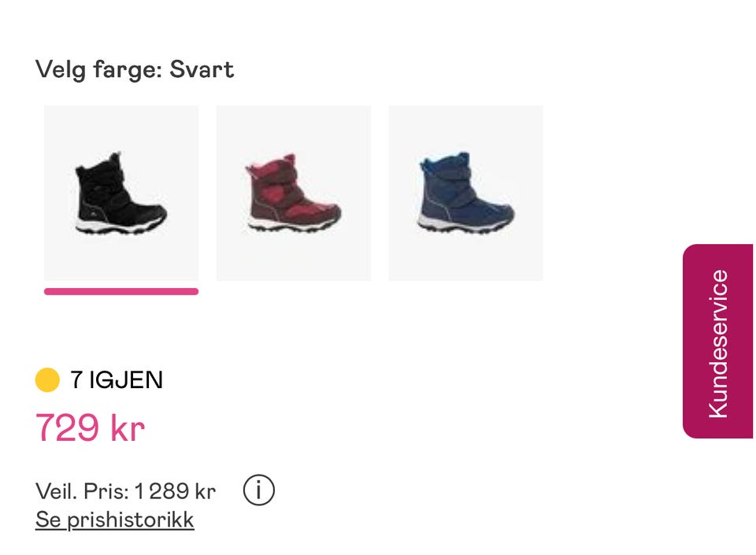
Task: Choose the red color variant tile
Action: [294, 193]
